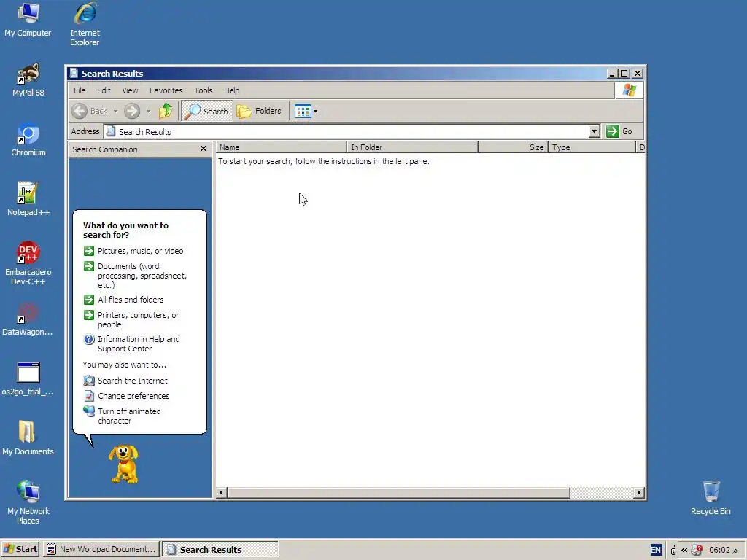The width and height of the screenshot is (747, 560).
Task: Open os2go_trial desktop file
Action: [28, 379]
